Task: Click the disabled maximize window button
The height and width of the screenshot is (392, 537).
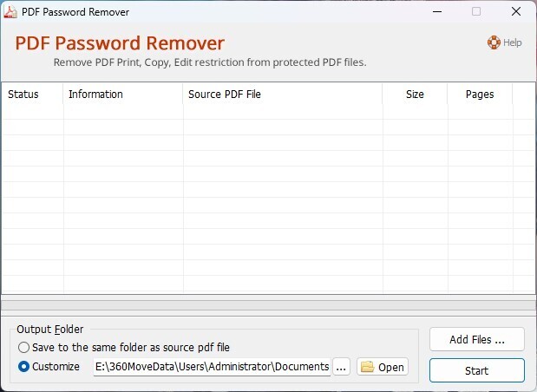Action: [476, 11]
